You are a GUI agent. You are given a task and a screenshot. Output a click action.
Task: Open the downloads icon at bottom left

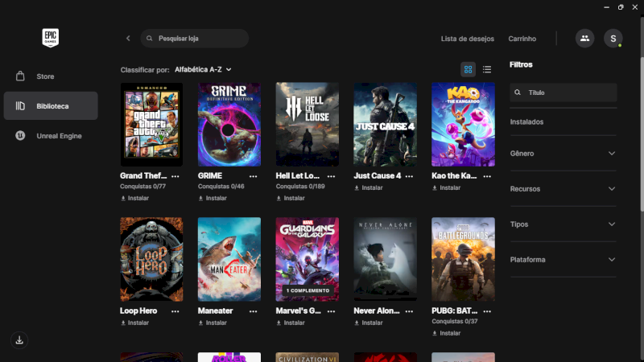pos(19,340)
